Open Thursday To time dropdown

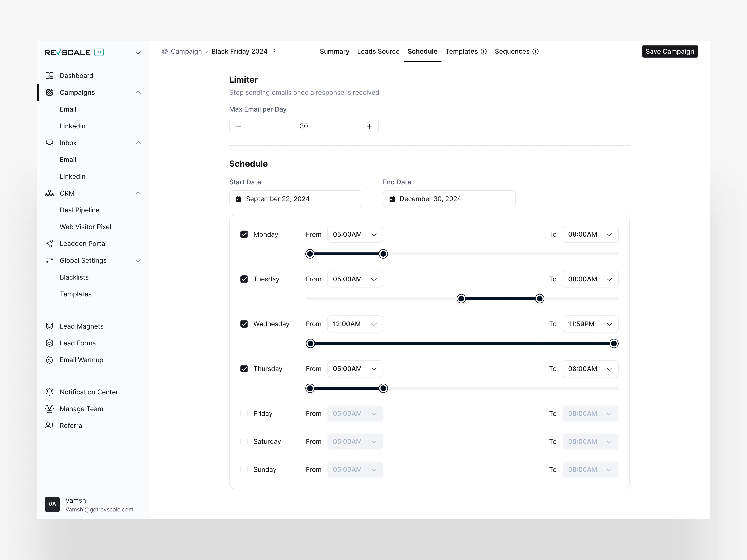pyautogui.click(x=590, y=369)
